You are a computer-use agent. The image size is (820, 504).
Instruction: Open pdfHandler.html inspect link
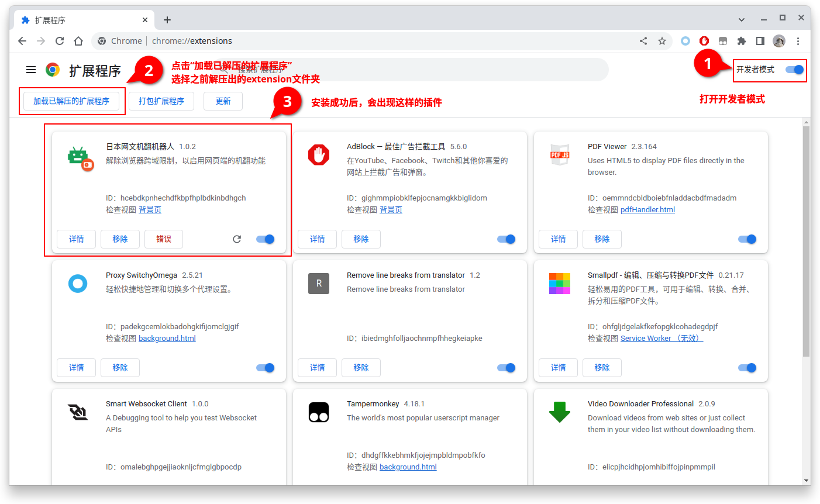click(x=647, y=210)
